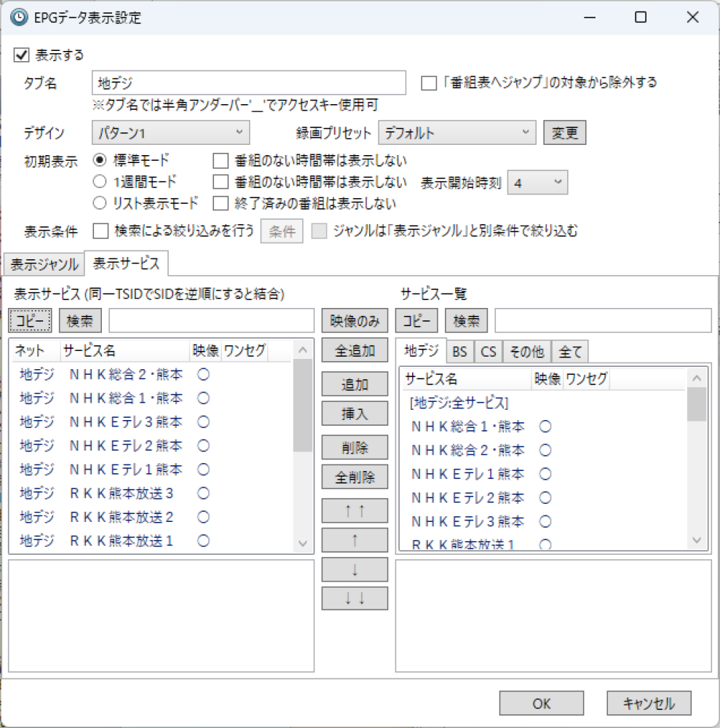Click the search text field under 表示サービス
The width and height of the screenshot is (720, 728).
(211, 320)
